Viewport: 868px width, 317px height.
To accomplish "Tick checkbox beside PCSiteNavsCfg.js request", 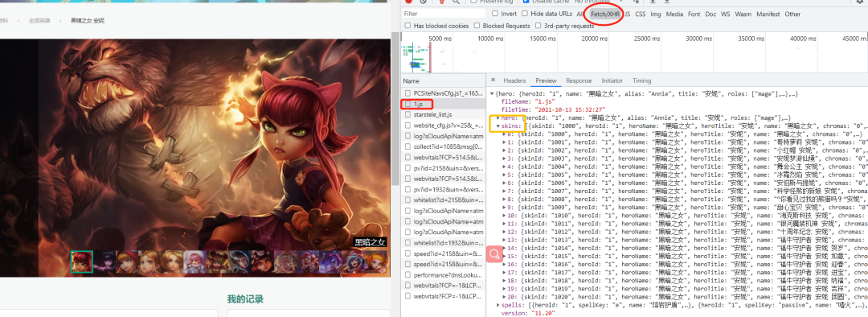I will tap(408, 93).
